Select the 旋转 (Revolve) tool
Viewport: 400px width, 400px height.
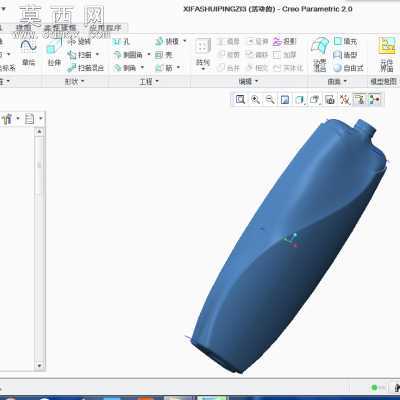(x=79, y=41)
